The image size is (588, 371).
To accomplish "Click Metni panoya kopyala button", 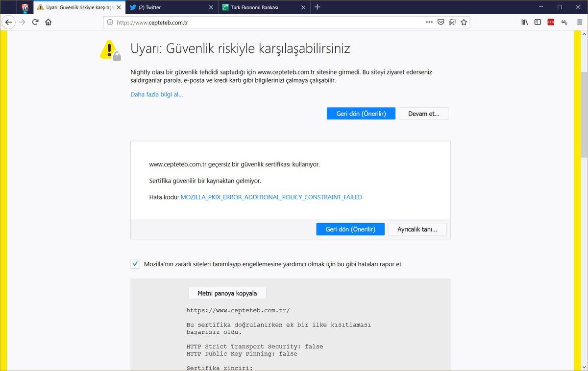I will [227, 293].
